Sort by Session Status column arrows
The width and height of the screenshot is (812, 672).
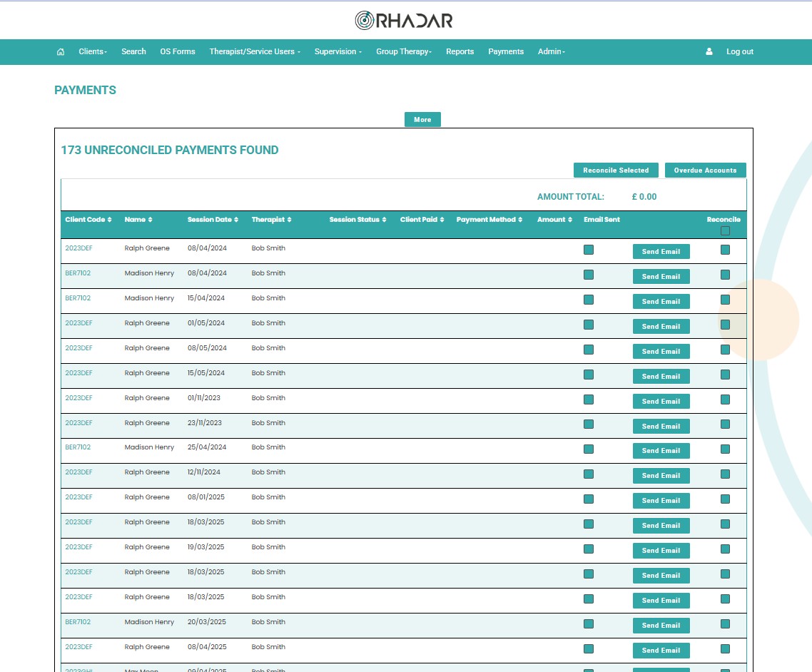(385, 220)
